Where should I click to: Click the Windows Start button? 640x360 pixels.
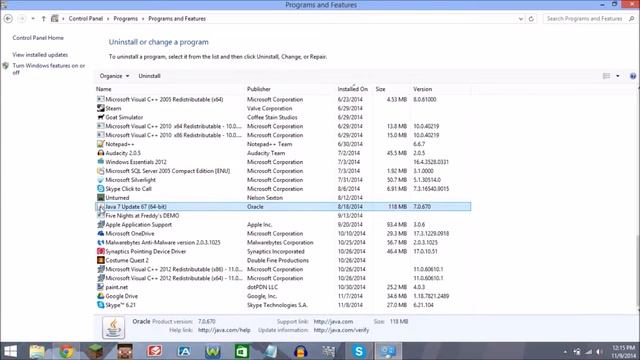pyautogui.click(x=10, y=351)
